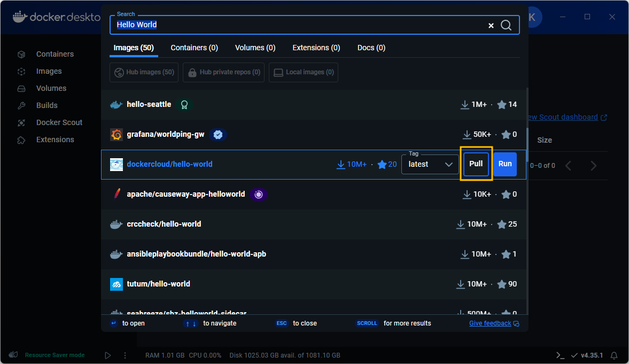The width and height of the screenshot is (629, 364).
Task: Click the grafana logo icon
Action: point(117,135)
